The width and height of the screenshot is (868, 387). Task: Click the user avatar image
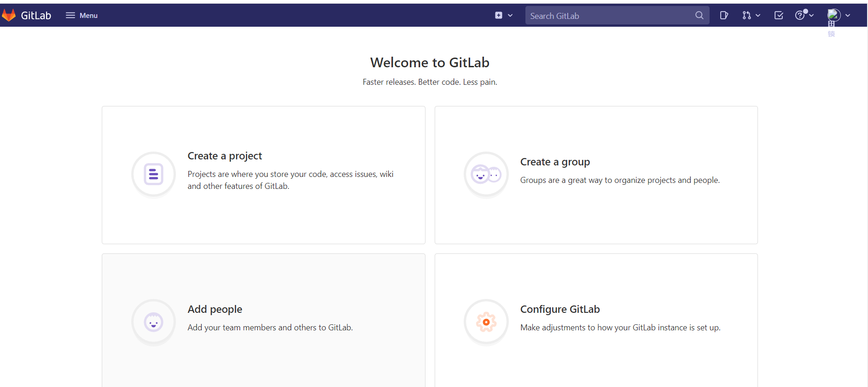(x=834, y=15)
